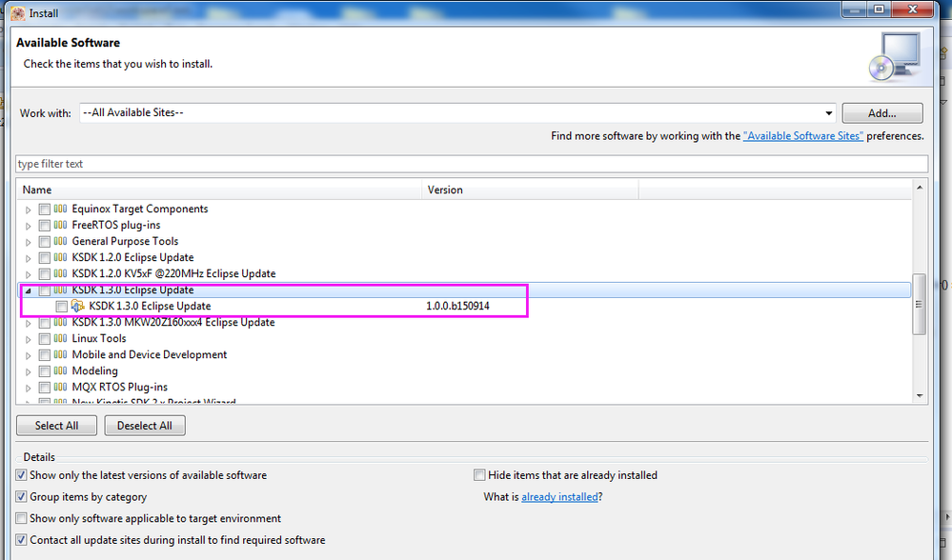This screenshot has width=952, height=560.
Task: Check the General Purpose Tools checkbox
Action: coord(45,242)
